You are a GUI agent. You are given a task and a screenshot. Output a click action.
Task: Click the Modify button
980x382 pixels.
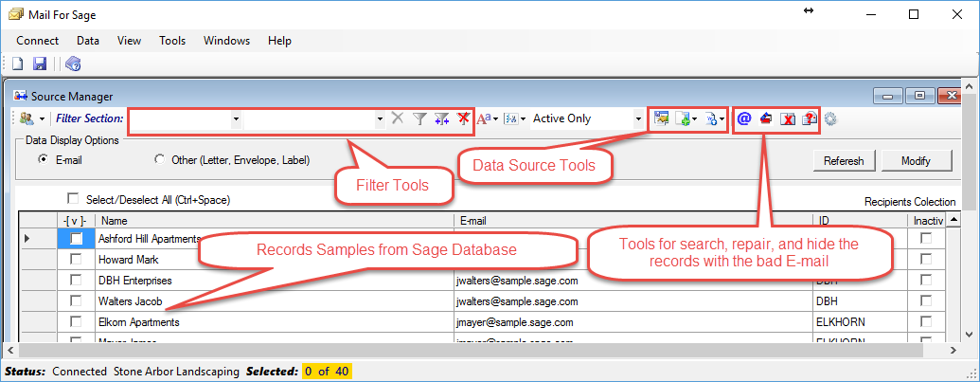point(917,161)
